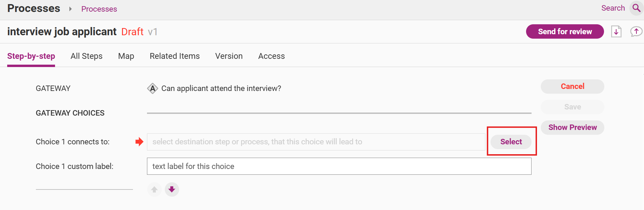Click the greyed-out move up arrow
The width and height of the screenshot is (644, 210).
point(155,189)
